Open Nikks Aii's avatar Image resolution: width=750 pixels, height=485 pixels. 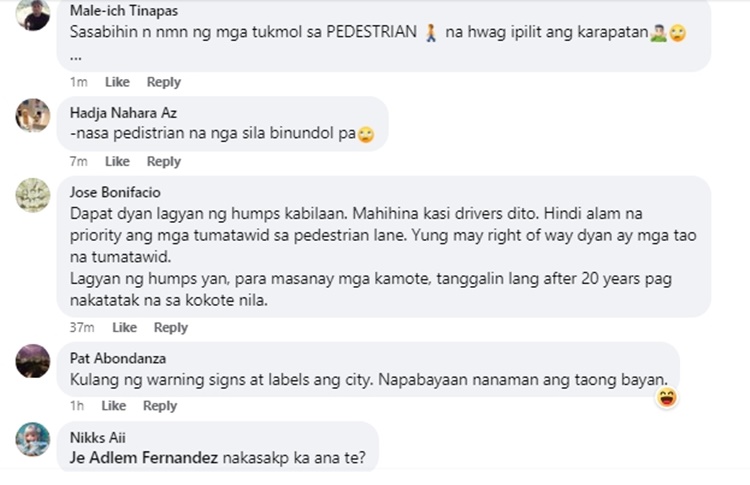click(x=32, y=439)
